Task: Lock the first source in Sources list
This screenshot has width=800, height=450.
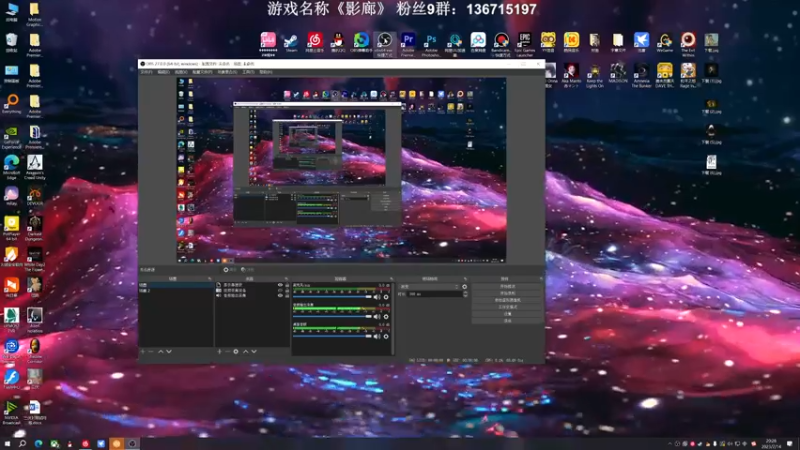Action: point(287,285)
